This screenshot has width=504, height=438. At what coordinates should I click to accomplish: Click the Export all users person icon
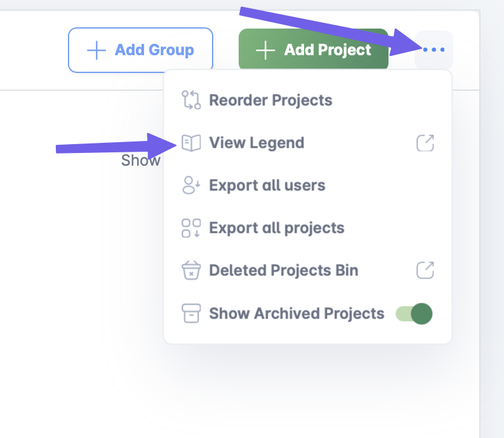pos(191,185)
